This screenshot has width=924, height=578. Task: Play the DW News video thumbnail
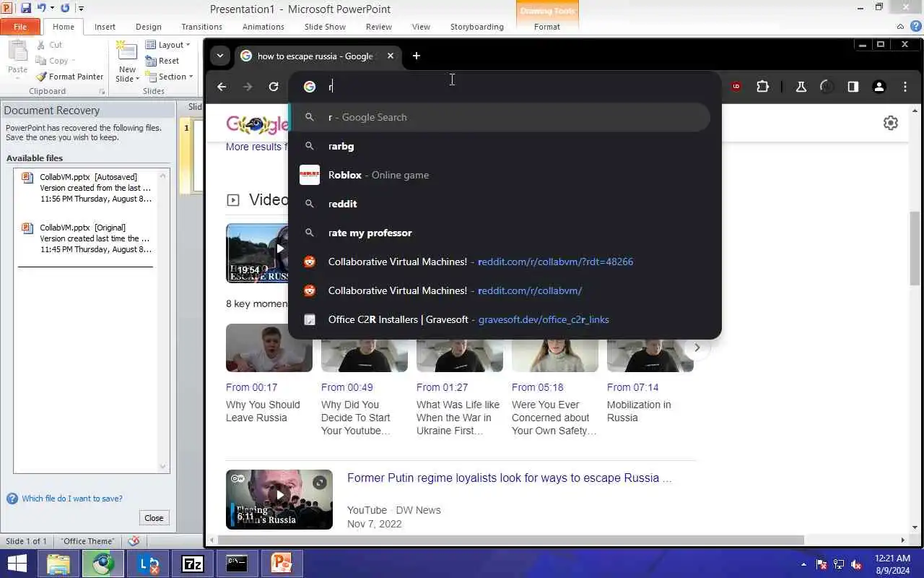point(279,499)
